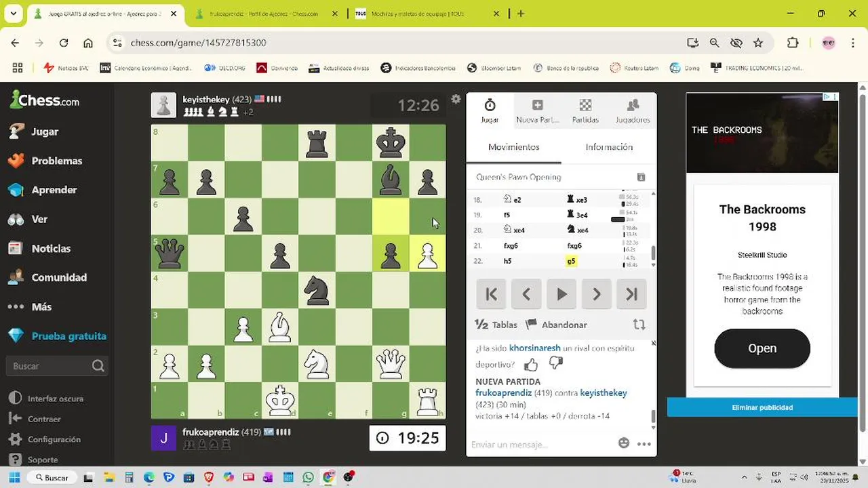Click the address bar URL
868x488 pixels.
tap(198, 43)
